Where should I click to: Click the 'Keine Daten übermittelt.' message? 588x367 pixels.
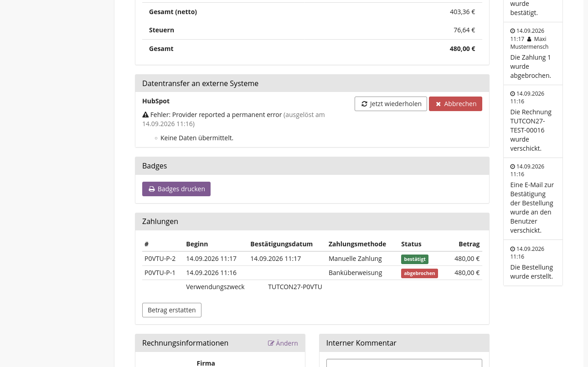pos(197,138)
